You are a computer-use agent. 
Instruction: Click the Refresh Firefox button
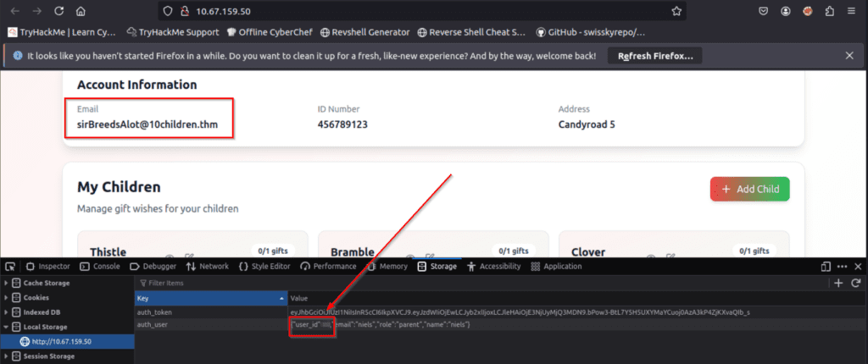(654, 56)
